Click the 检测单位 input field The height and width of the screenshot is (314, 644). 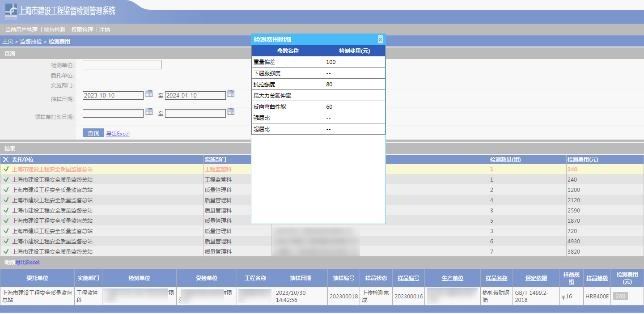pyautogui.click(x=122, y=65)
